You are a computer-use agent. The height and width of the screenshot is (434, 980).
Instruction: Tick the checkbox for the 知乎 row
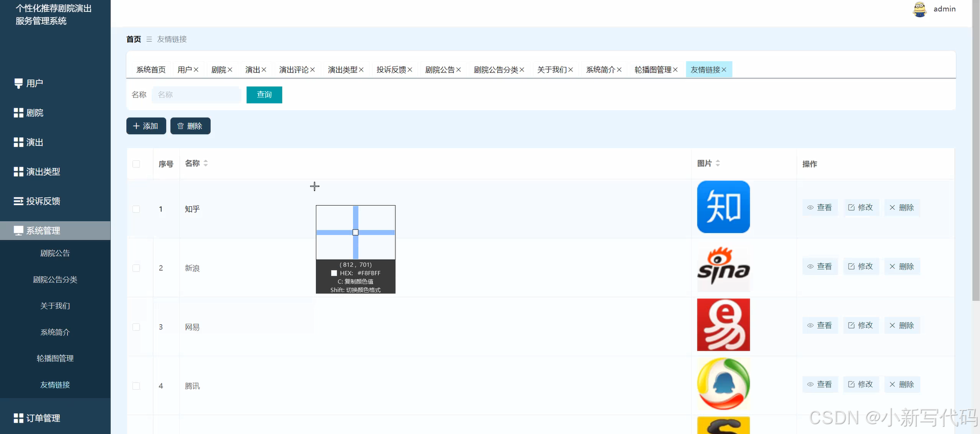pyautogui.click(x=136, y=209)
